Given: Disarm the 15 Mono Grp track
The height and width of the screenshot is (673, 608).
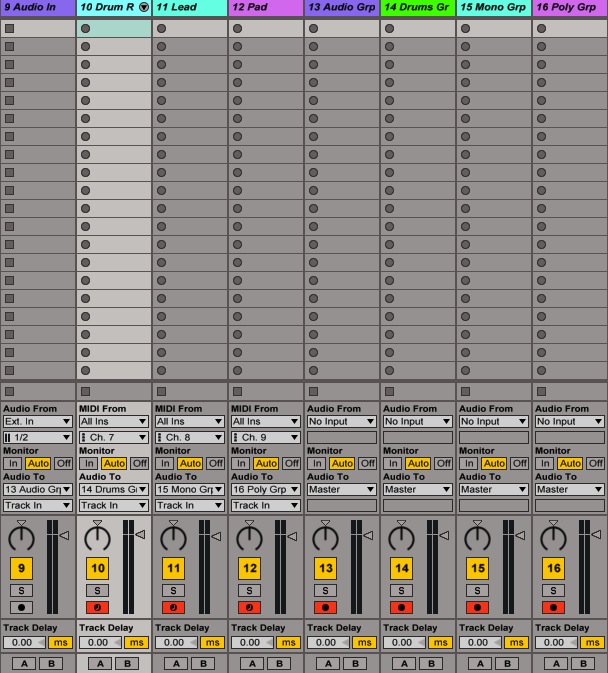Looking at the screenshot, I should click(477, 607).
